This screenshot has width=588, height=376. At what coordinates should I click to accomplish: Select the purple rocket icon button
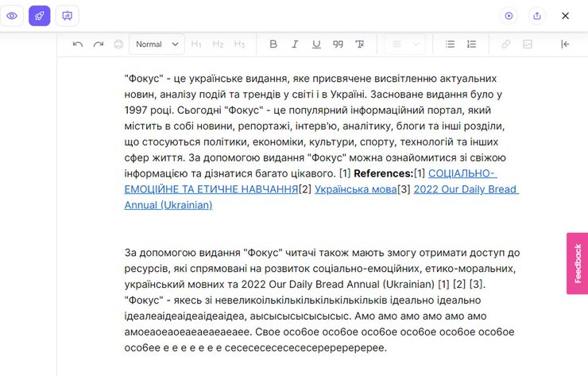[40, 16]
